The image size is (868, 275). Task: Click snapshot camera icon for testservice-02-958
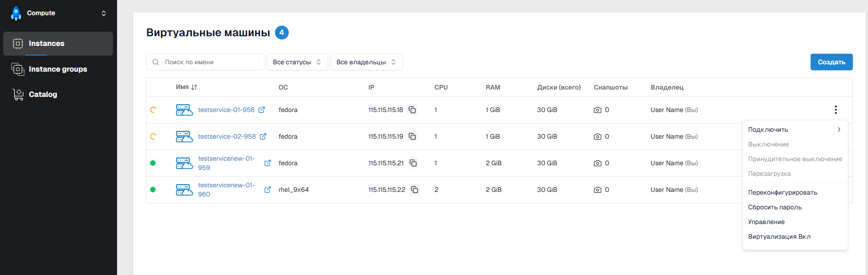pyautogui.click(x=597, y=137)
